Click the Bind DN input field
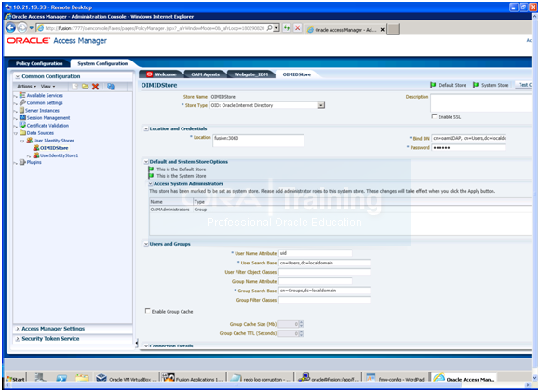This screenshot has height=392, width=540. (x=468, y=138)
